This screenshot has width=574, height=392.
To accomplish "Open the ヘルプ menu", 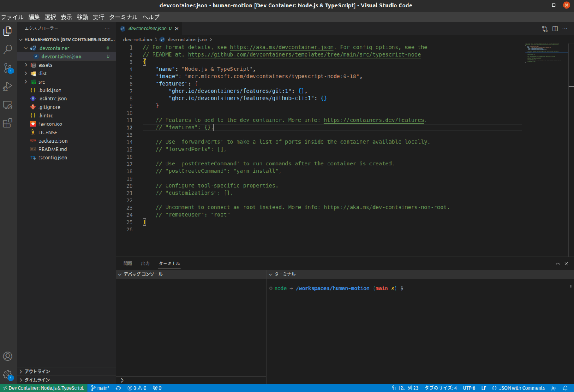I will coord(151,17).
